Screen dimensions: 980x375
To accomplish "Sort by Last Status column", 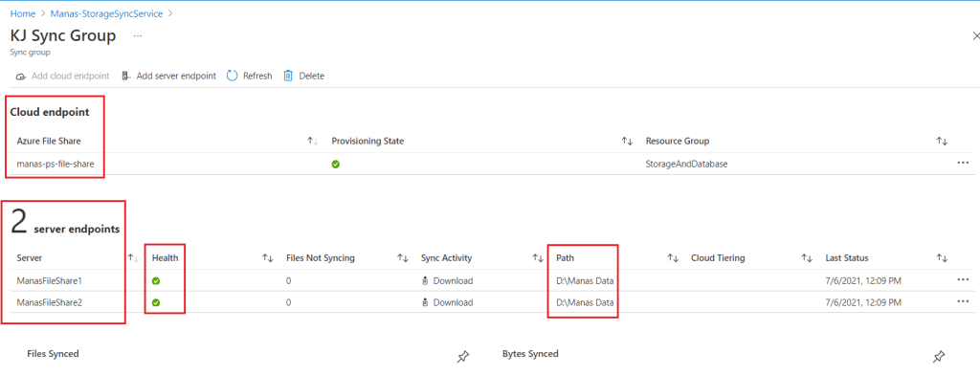I will coord(942,257).
